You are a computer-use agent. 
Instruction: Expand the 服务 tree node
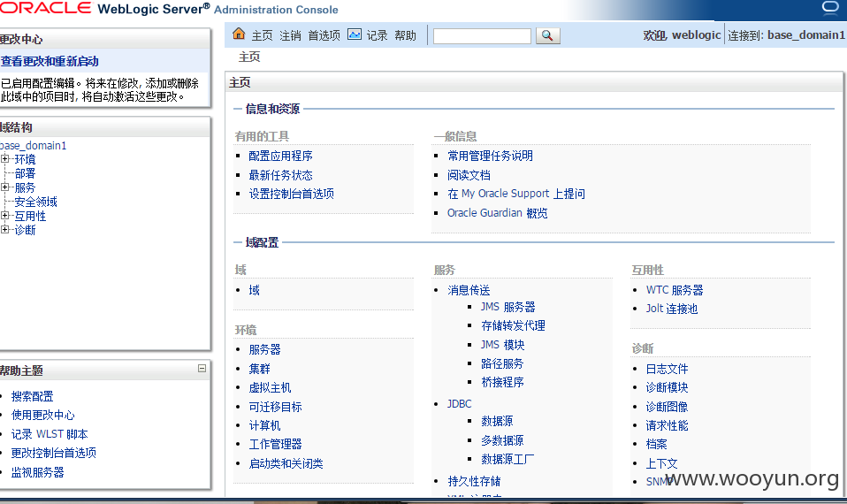tap(4, 187)
